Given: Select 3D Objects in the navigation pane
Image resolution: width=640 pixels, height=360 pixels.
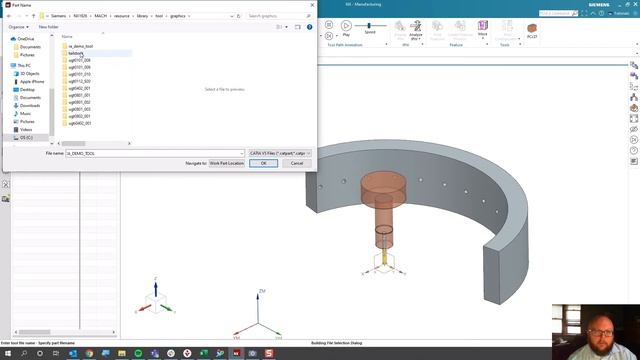Looking at the screenshot, I should click(x=29, y=73).
